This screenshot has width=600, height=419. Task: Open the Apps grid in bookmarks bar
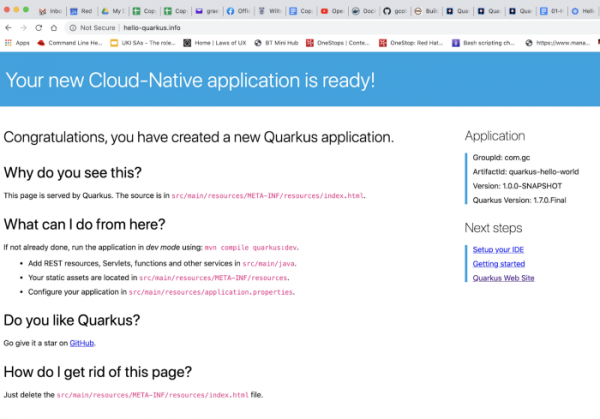pyautogui.click(x=16, y=43)
